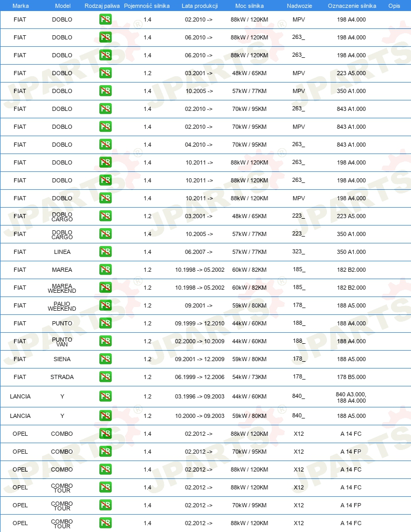Click fuel icon in FIAT LINEA row
Image resolution: width=411 pixels, height=532 pixels.
tap(106, 252)
